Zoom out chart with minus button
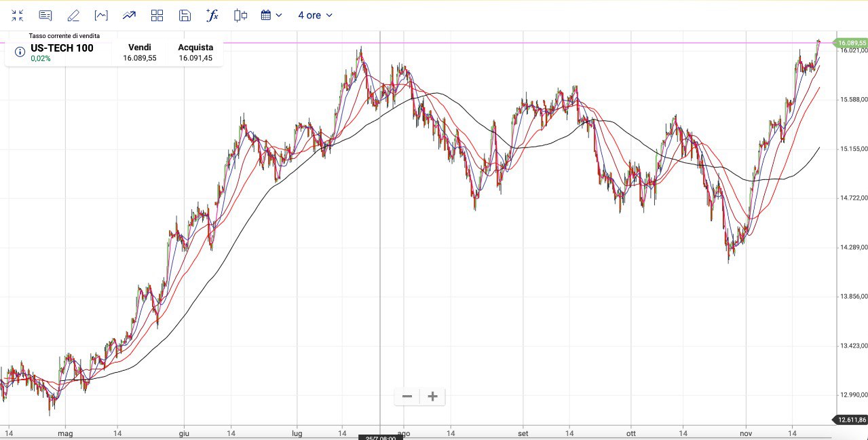Viewport: 868px width, 440px height. (407, 397)
